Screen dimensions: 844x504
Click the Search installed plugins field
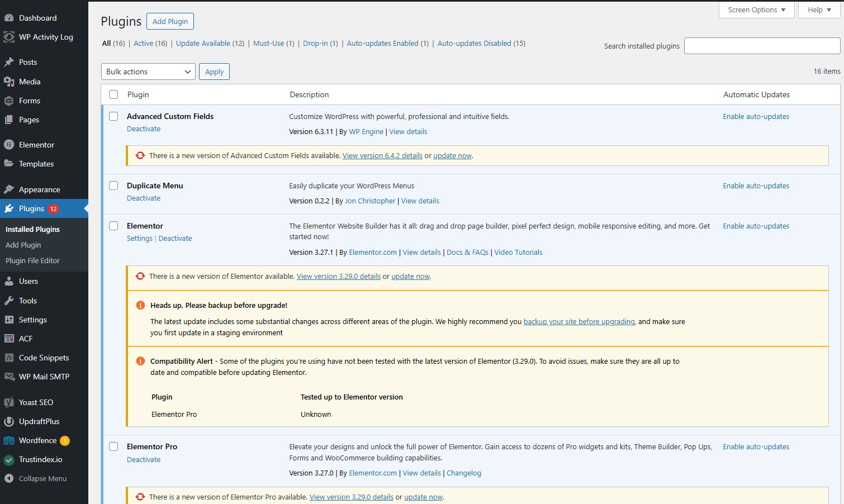[x=762, y=46]
